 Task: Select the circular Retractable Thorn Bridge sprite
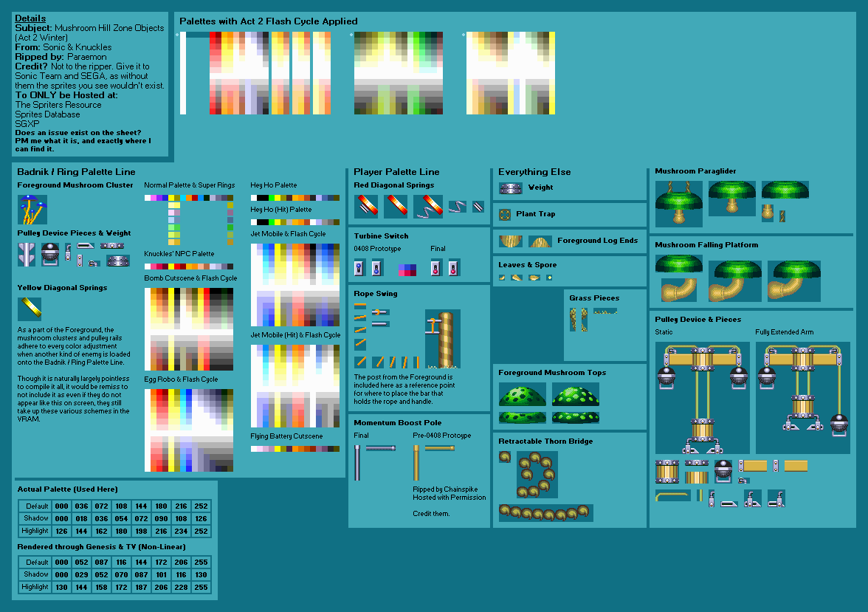click(x=537, y=475)
